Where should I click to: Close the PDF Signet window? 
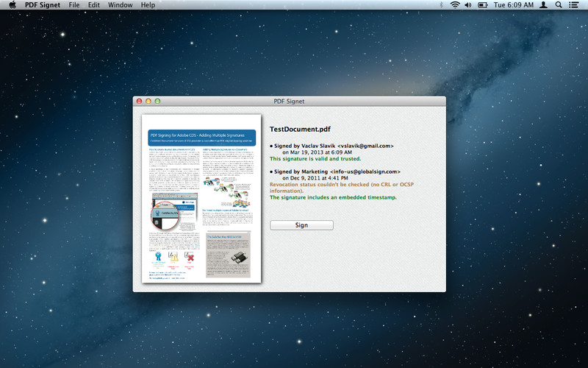point(139,101)
